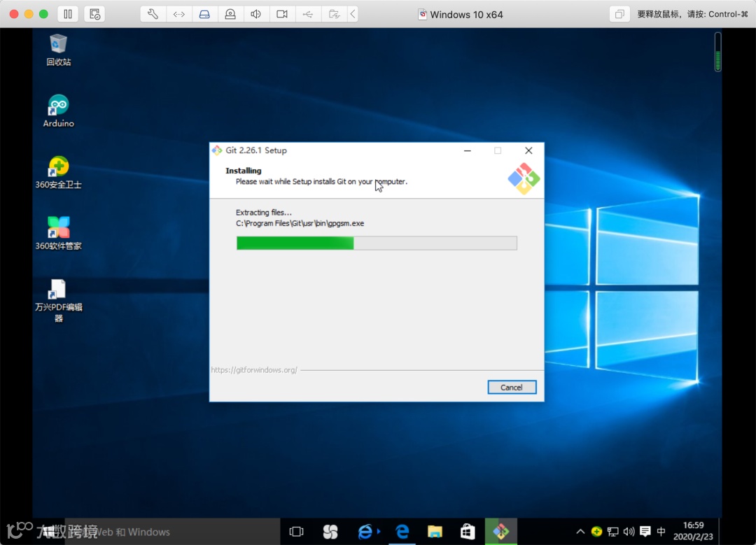Click the volume tray icon
The width and height of the screenshot is (756, 545).
pos(629,532)
